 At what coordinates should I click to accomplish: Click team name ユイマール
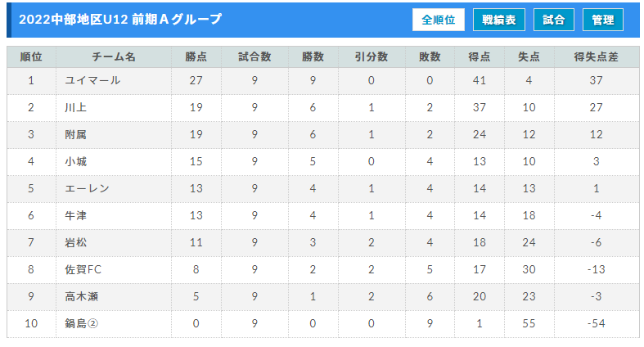(92, 80)
